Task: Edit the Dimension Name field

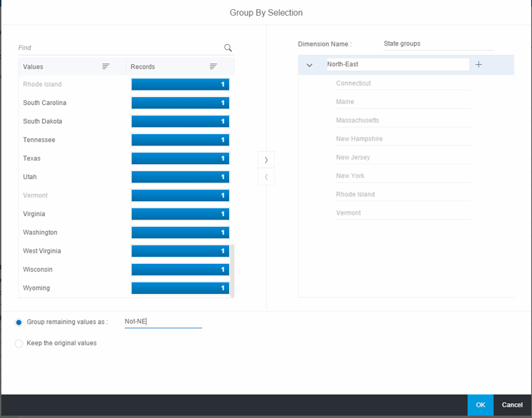Action: click(x=438, y=44)
